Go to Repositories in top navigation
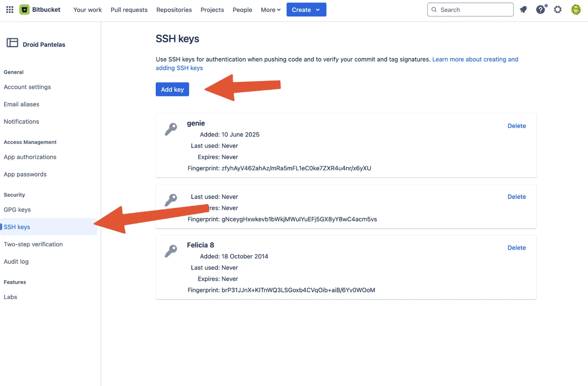The width and height of the screenshot is (588, 386). [x=174, y=10]
